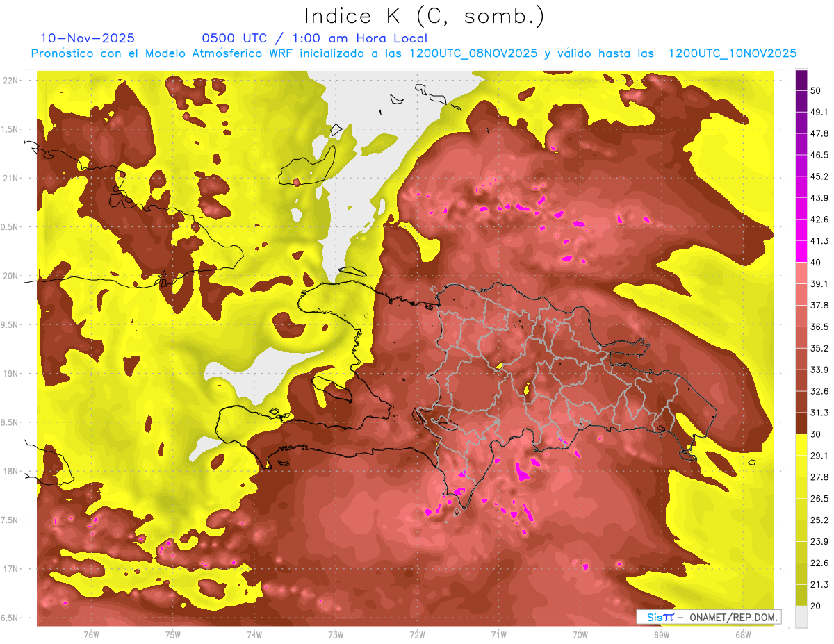The width and height of the screenshot is (834, 644).
Task: Select the '35.2' value on the color scale
Action: (819, 348)
